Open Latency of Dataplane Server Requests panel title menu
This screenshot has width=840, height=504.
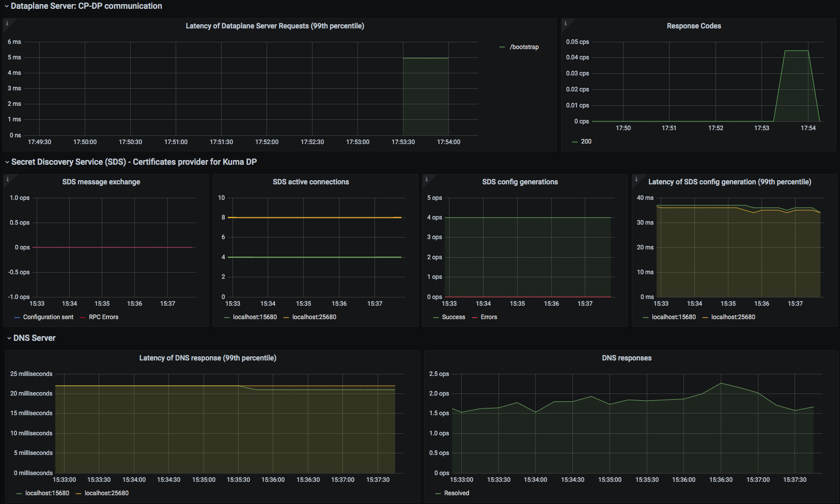click(x=275, y=26)
